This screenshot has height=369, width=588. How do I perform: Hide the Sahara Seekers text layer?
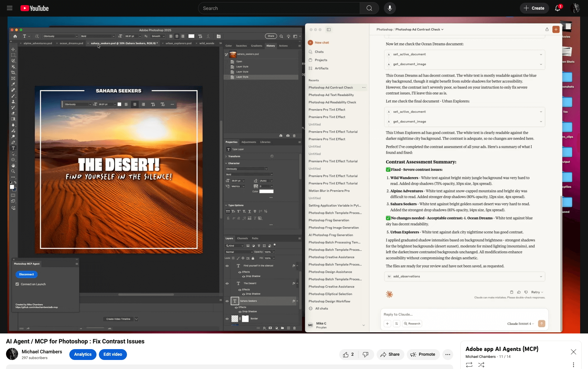(227, 301)
